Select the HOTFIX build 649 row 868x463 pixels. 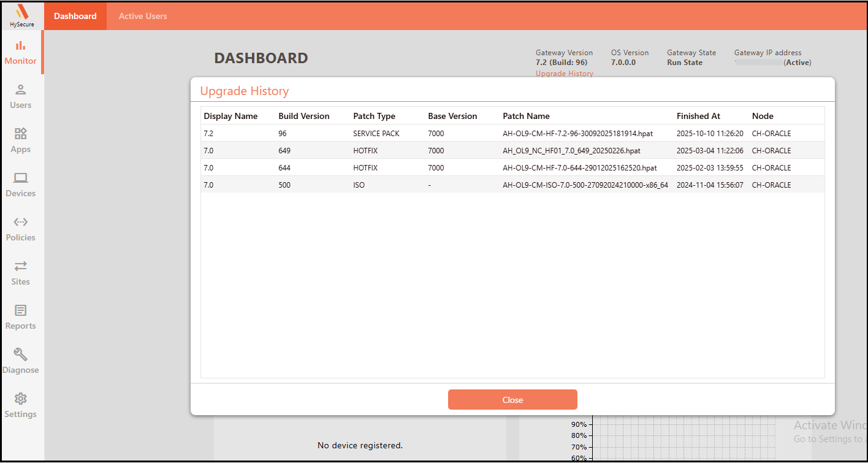(512, 150)
